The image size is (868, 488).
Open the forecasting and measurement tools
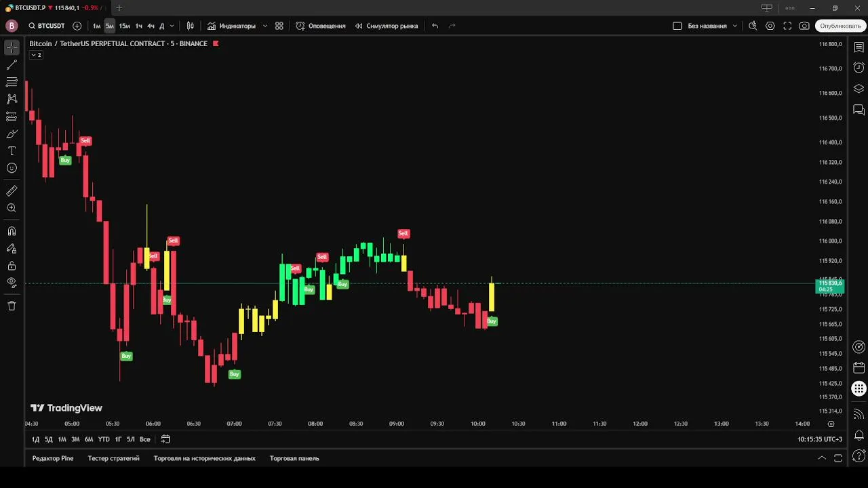pos(12,117)
